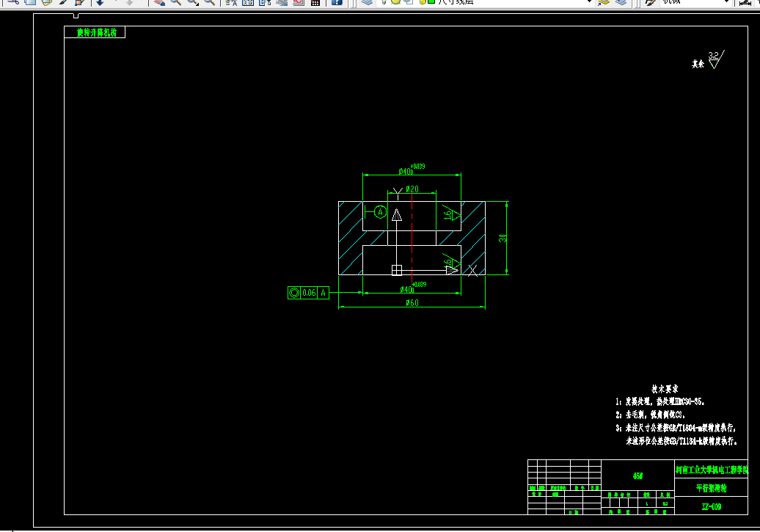760x532 pixels.
Task: Click the red Markup Set Manager icon
Action: (299, 2)
